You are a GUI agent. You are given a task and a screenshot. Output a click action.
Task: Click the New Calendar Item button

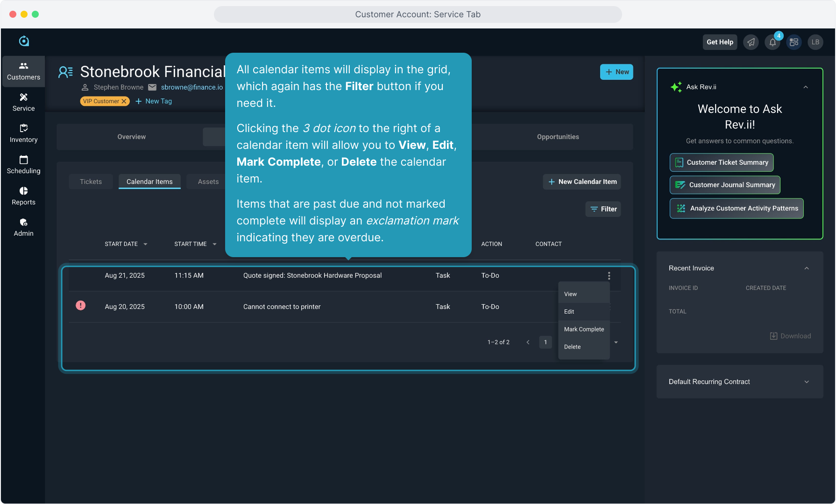point(582,182)
